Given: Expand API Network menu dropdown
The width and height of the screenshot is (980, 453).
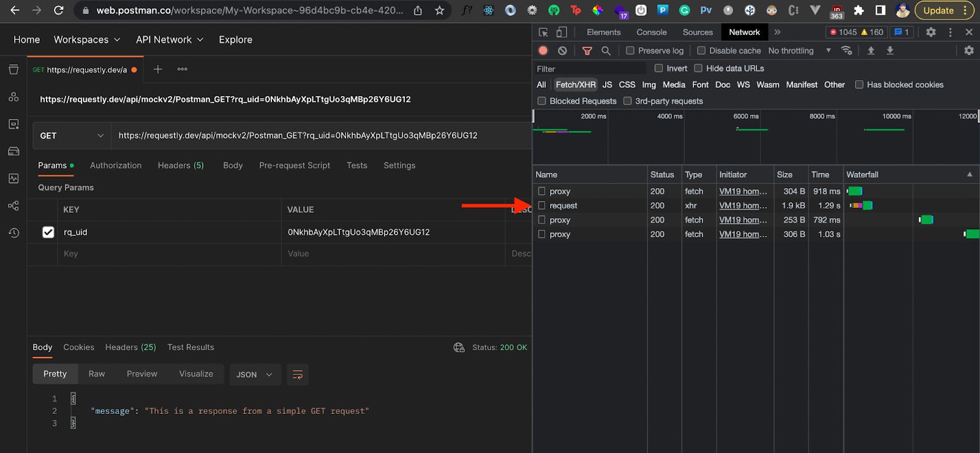Looking at the screenshot, I should click(x=170, y=40).
